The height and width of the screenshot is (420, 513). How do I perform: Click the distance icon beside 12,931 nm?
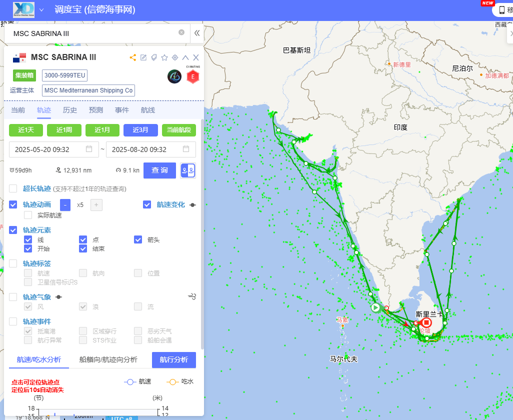[x=58, y=170]
